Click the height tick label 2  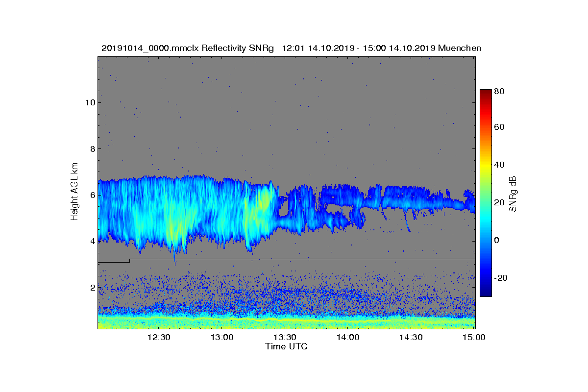coord(92,287)
